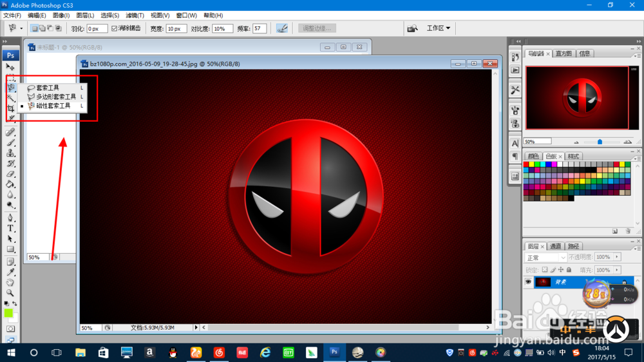
Task: Open the Actions panel icon in the dock
Action: coord(515,70)
